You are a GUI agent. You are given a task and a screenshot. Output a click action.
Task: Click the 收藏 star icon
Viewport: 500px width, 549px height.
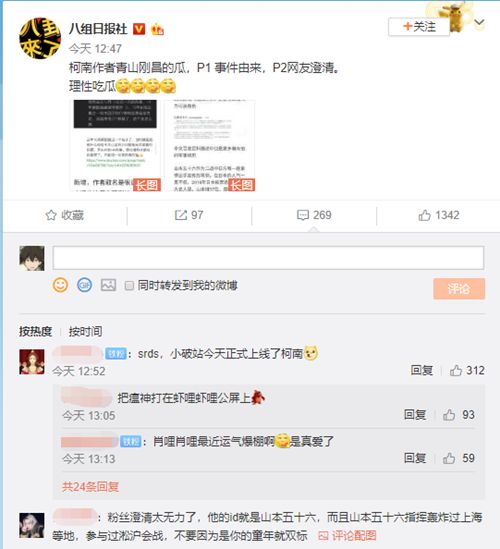pyautogui.click(x=51, y=215)
